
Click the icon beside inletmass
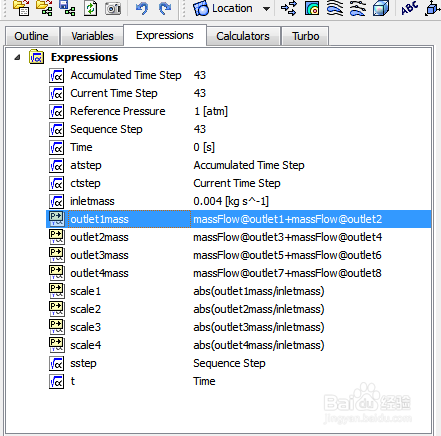[x=56, y=202]
